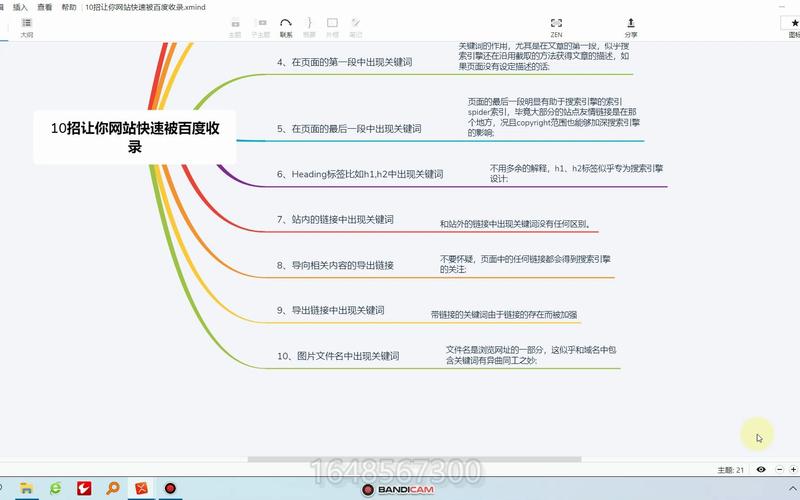Open the green browser icon in taskbar
The width and height of the screenshot is (800, 500).
click(55, 489)
